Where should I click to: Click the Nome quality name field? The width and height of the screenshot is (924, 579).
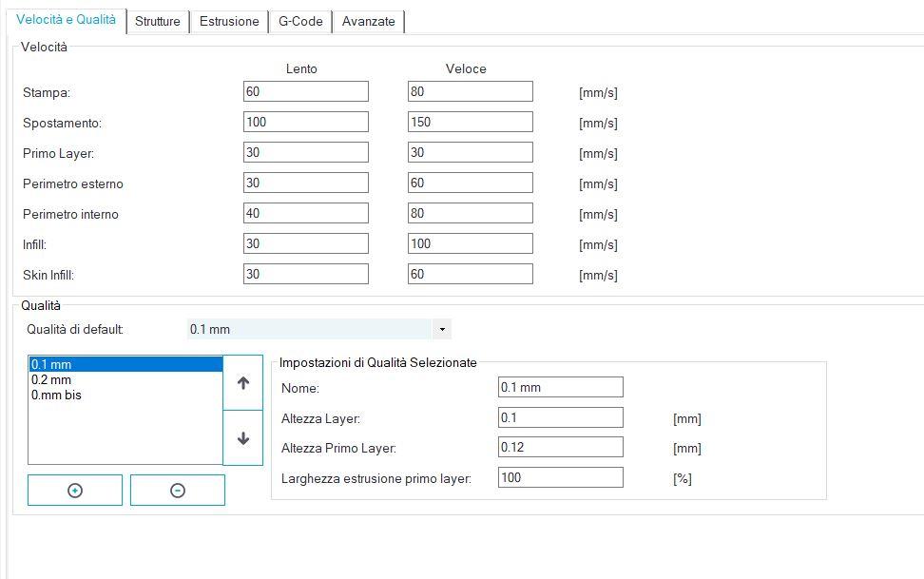(561, 387)
